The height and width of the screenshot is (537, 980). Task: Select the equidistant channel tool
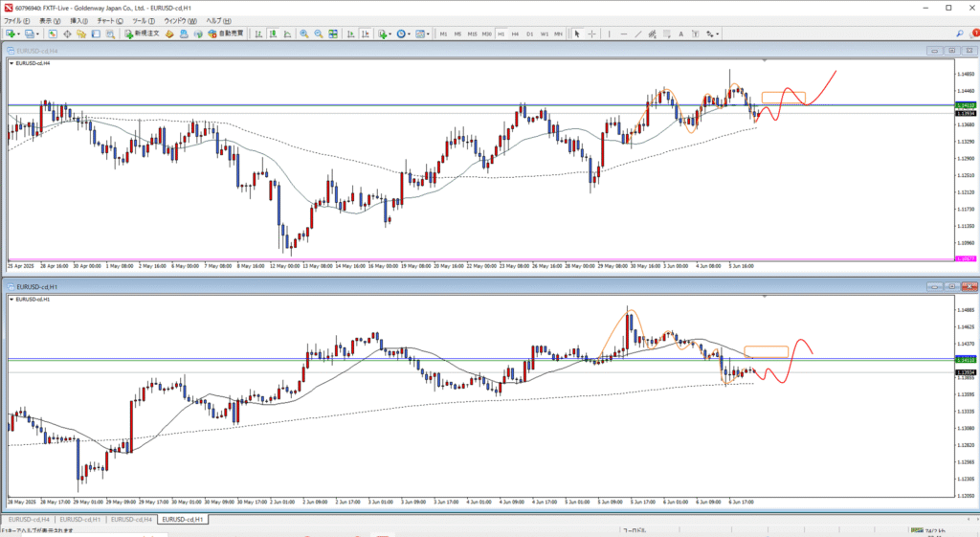pyautogui.click(x=652, y=34)
